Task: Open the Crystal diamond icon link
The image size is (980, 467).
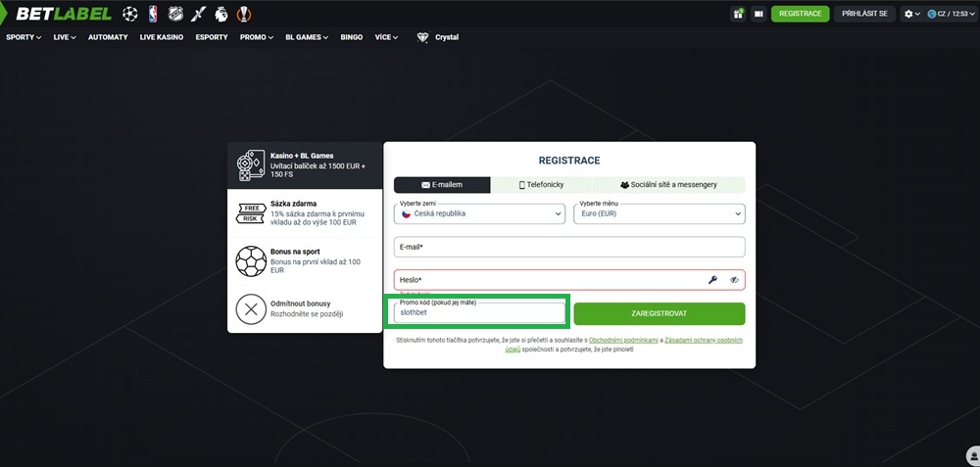Action: (422, 37)
